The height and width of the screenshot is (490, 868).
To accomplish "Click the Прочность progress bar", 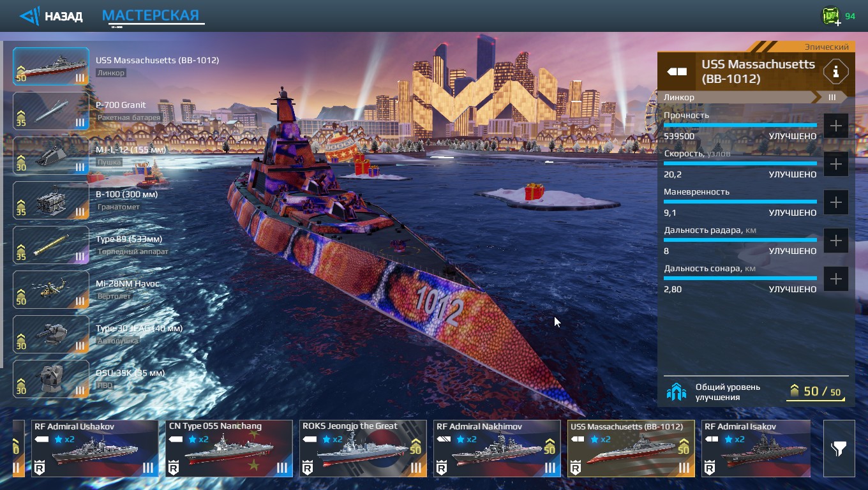I will pos(740,125).
